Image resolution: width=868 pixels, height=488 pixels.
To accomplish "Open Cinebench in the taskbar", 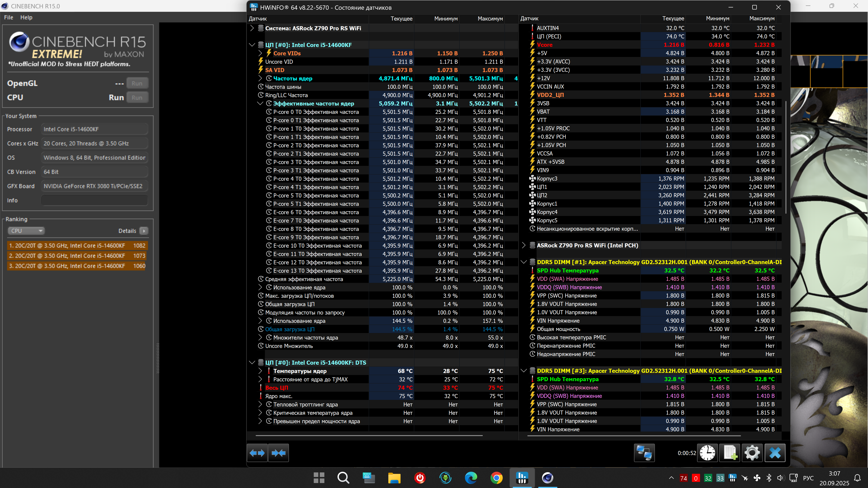I will pos(547,478).
